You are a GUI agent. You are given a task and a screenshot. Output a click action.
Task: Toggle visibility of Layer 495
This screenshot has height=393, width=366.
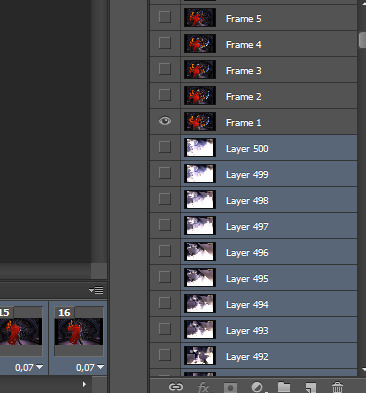coord(165,277)
